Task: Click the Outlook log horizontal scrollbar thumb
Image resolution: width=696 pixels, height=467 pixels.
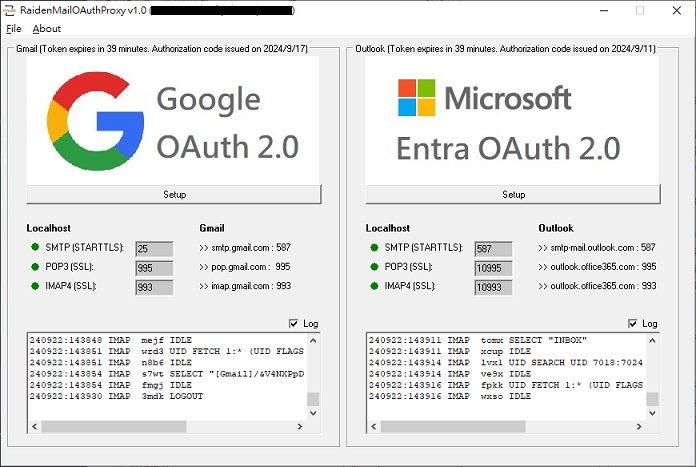Action: click(x=453, y=427)
